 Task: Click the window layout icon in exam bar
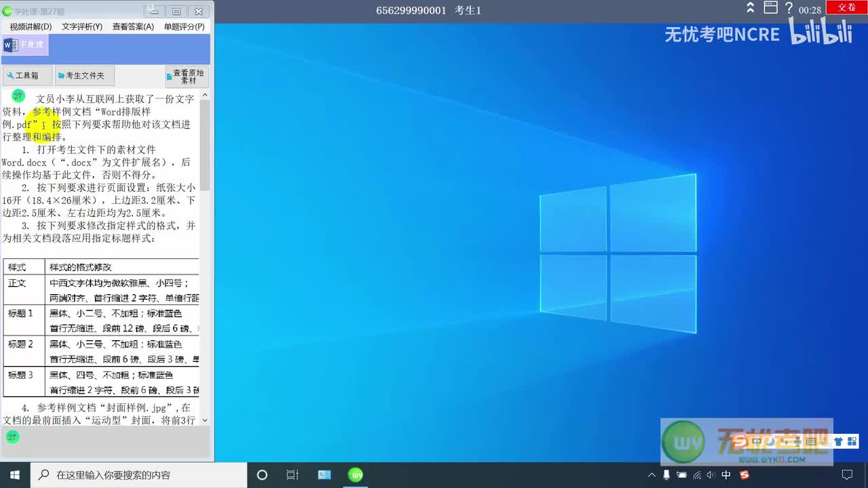click(x=770, y=8)
